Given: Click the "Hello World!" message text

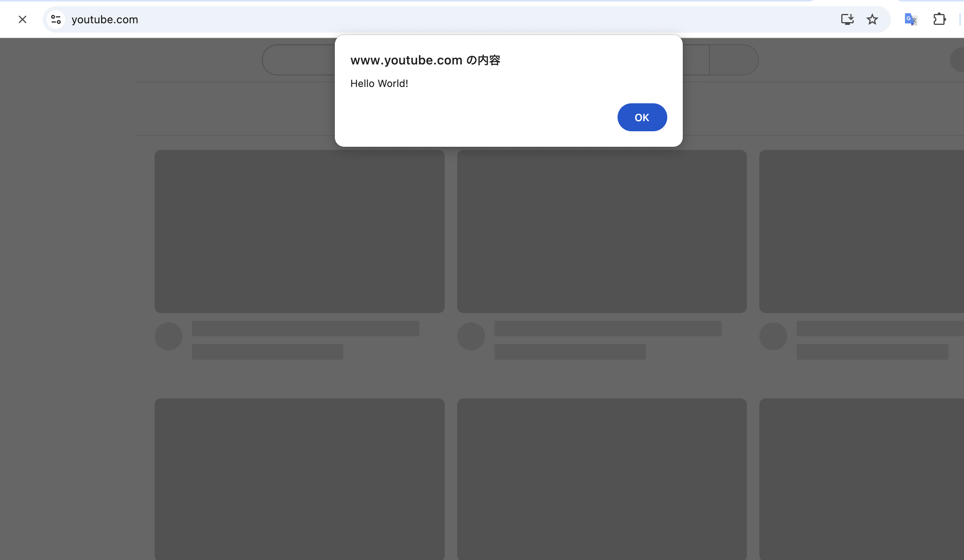Looking at the screenshot, I should click(379, 83).
